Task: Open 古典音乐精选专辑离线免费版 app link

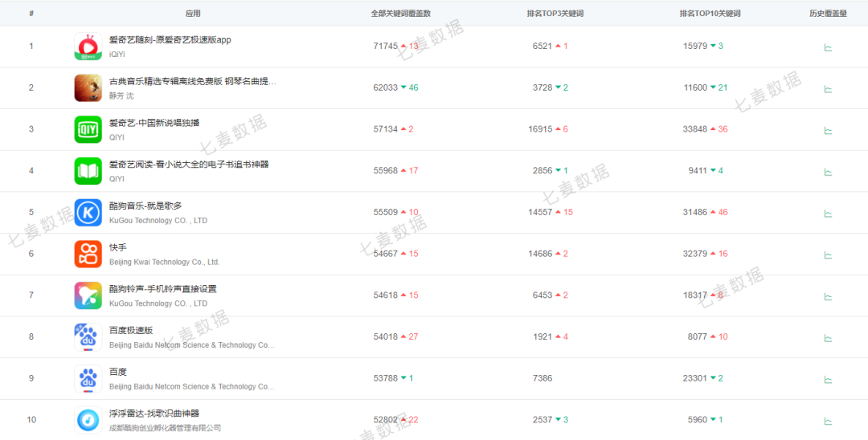Action: pyautogui.click(x=193, y=81)
